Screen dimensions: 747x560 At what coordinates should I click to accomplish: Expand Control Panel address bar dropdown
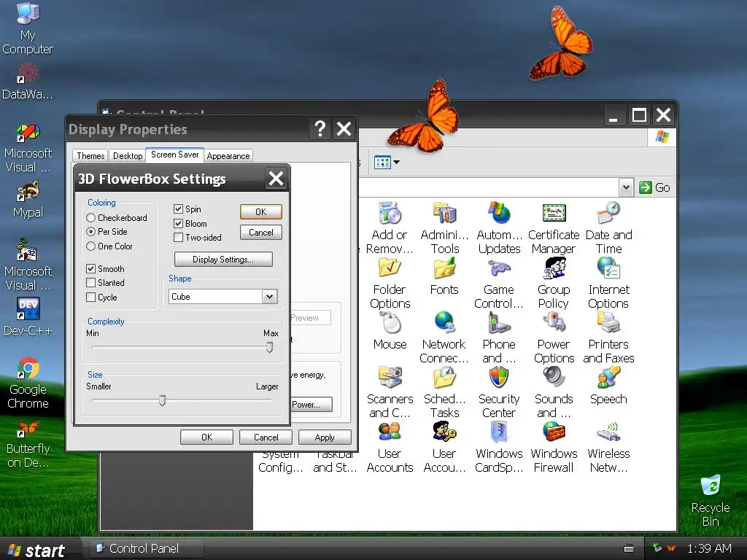point(626,187)
